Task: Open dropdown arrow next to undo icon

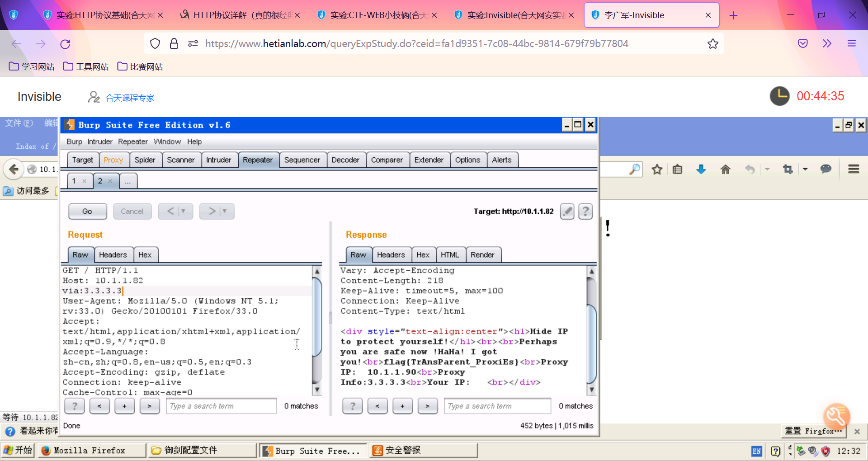Action: coord(767,169)
